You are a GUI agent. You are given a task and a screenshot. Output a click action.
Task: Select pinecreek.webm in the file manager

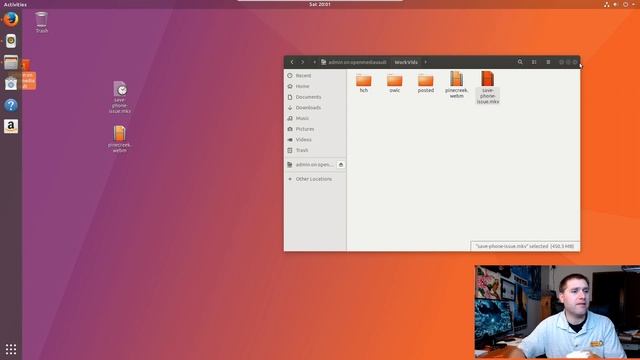click(x=456, y=85)
